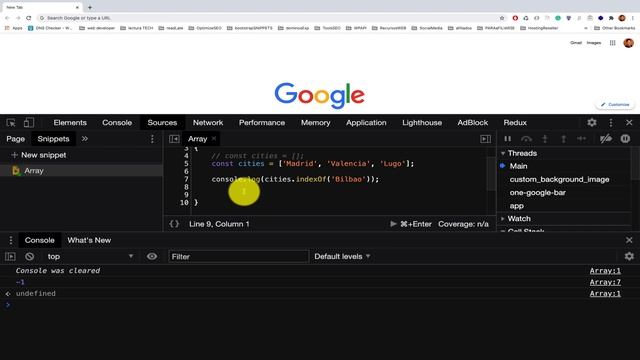The image size is (640, 360).
Task: Select the app thread
Action: coord(516,206)
